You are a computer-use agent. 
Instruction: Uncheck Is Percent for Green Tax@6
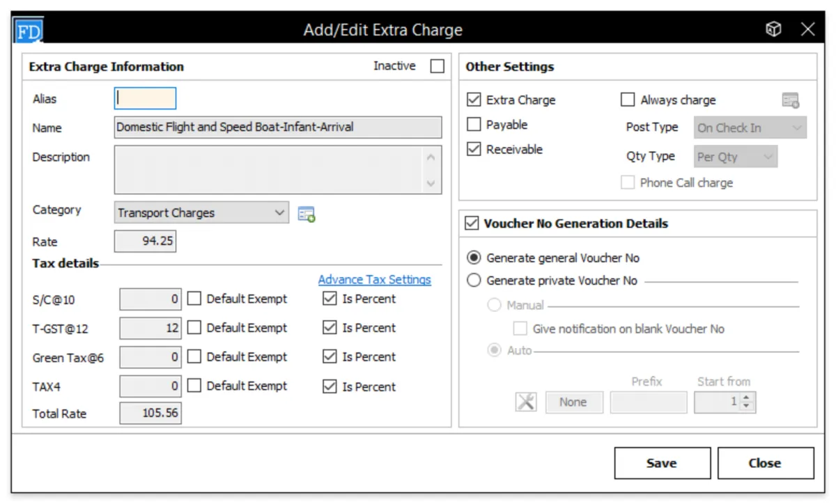pos(330,357)
